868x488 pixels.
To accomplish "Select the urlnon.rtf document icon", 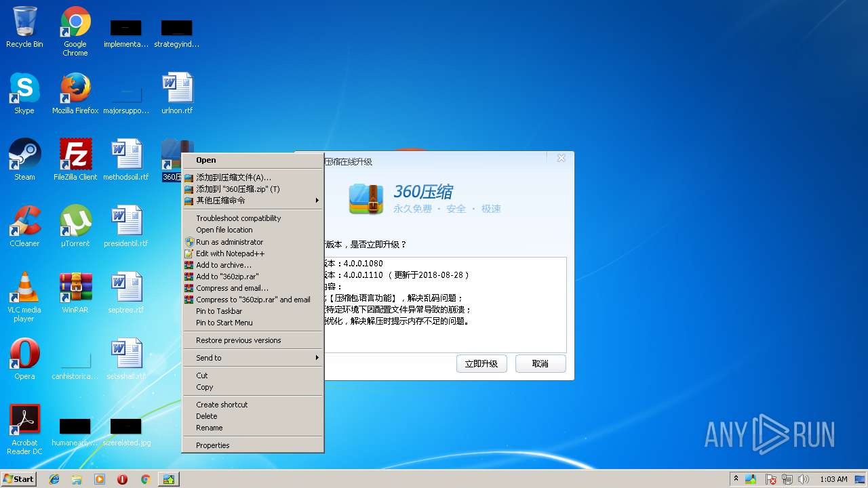I will point(177,94).
